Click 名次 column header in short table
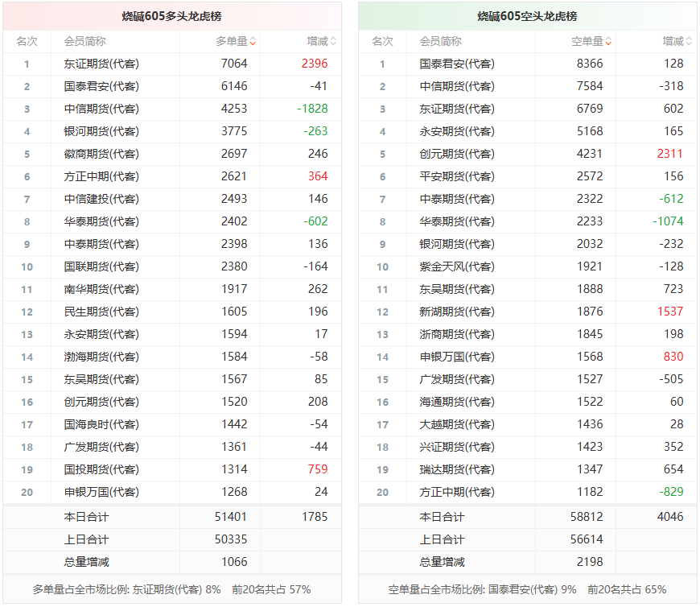The image size is (700, 607). [x=383, y=42]
